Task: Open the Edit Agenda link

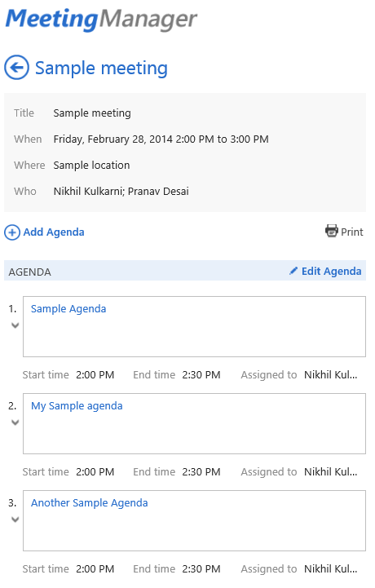Action: 332,271
